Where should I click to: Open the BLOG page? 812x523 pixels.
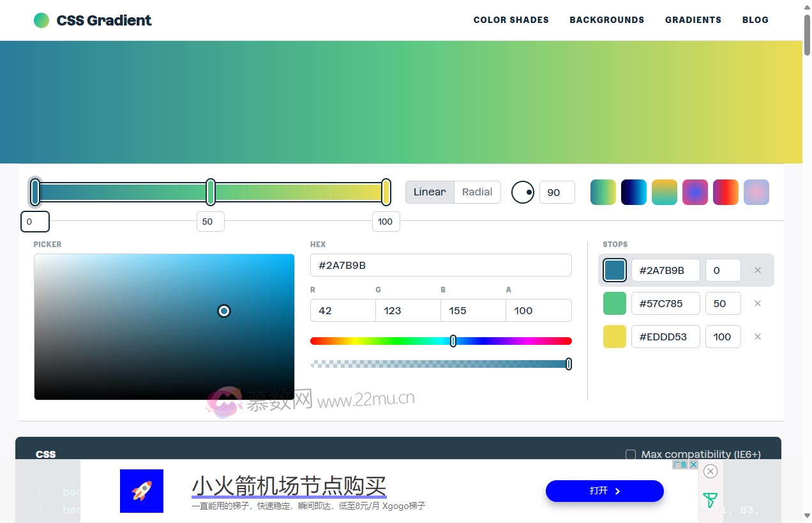point(755,20)
